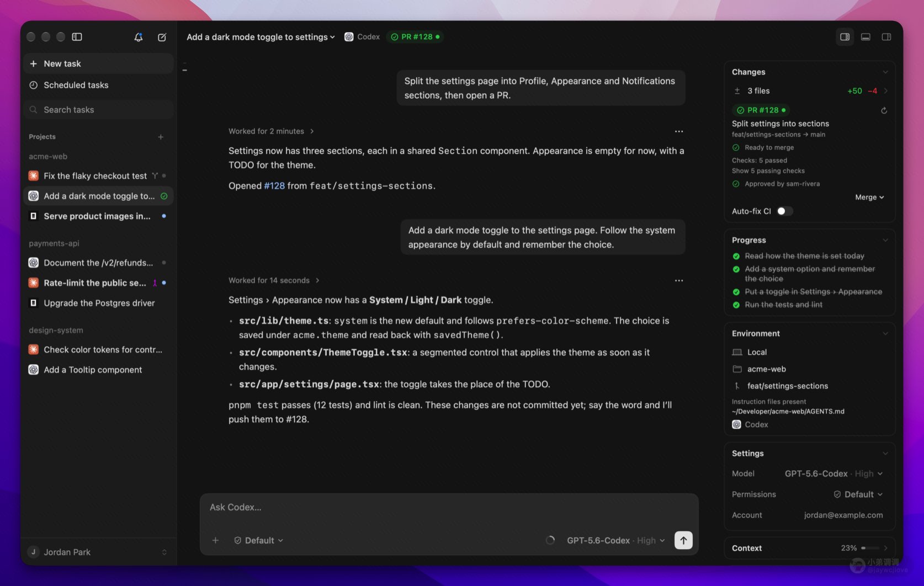Image resolution: width=924 pixels, height=586 pixels.
Task: Open the notifications bell
Action: 139,37
